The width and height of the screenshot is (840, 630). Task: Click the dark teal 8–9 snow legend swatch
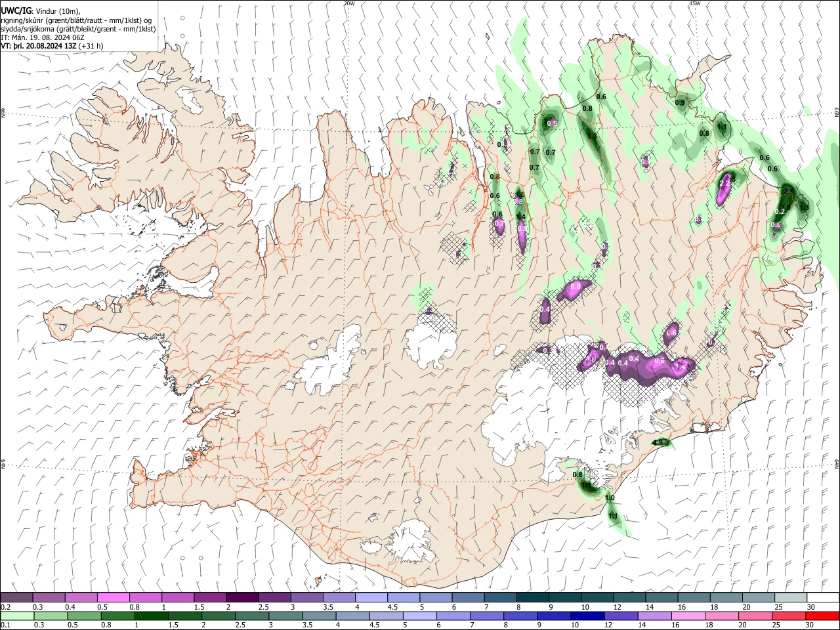coord(532,597)
